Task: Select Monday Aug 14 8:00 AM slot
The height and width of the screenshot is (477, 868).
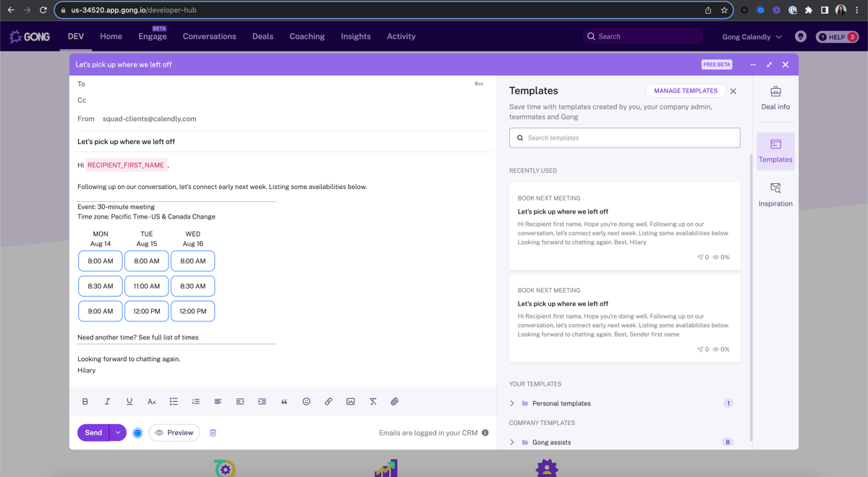Action: 101,261
